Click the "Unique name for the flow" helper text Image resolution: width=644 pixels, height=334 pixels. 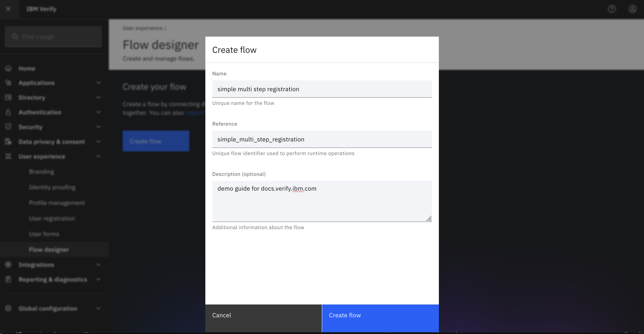tap(243, 103)
